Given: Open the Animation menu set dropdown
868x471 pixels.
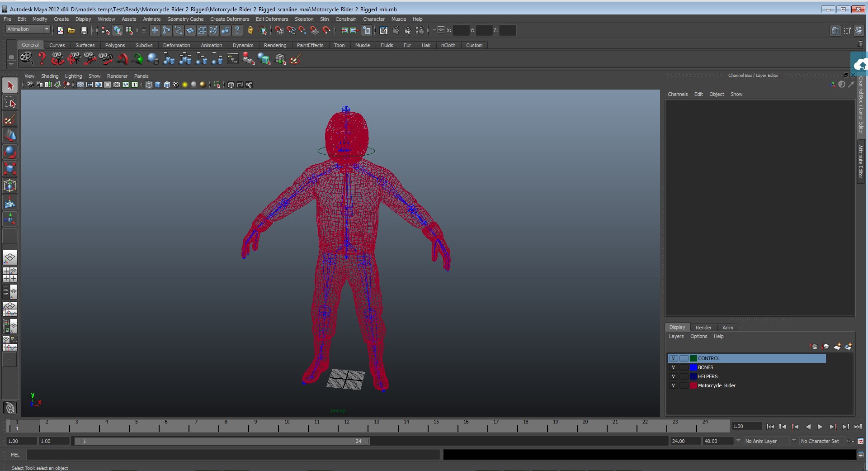Looking at the screenshot, I should [28, 29].
